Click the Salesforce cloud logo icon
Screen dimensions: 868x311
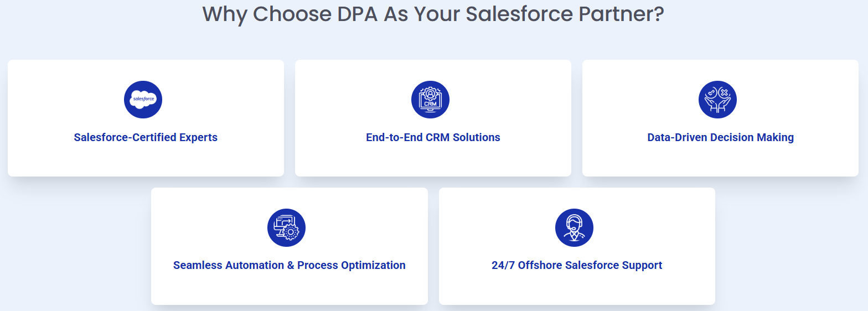143,100
